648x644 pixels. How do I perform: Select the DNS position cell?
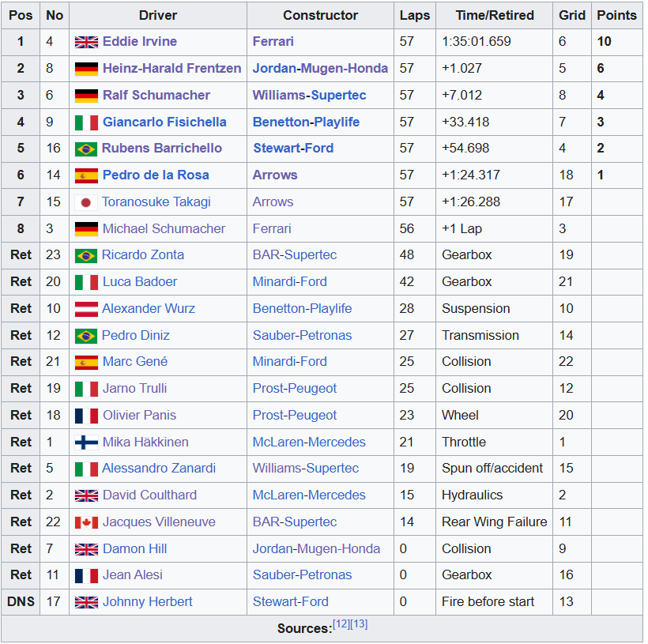21,601
